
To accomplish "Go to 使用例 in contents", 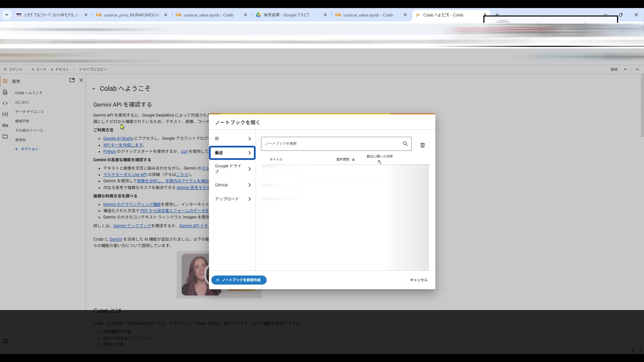I will pyautogui.click(x=20, y=140).
